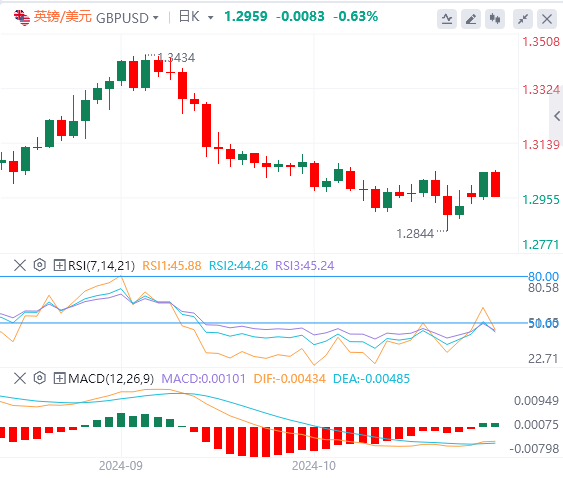Click the 1.3324 price axis label
This screenshot has width=563, height=478.
(x=541, y=89)
